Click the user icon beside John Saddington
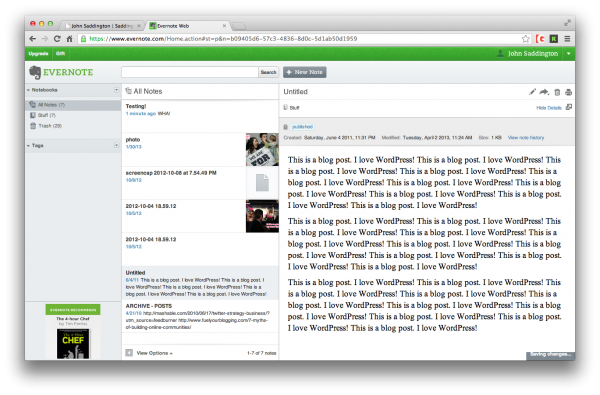This screenshot has height=395, width=600. (500, 54)
